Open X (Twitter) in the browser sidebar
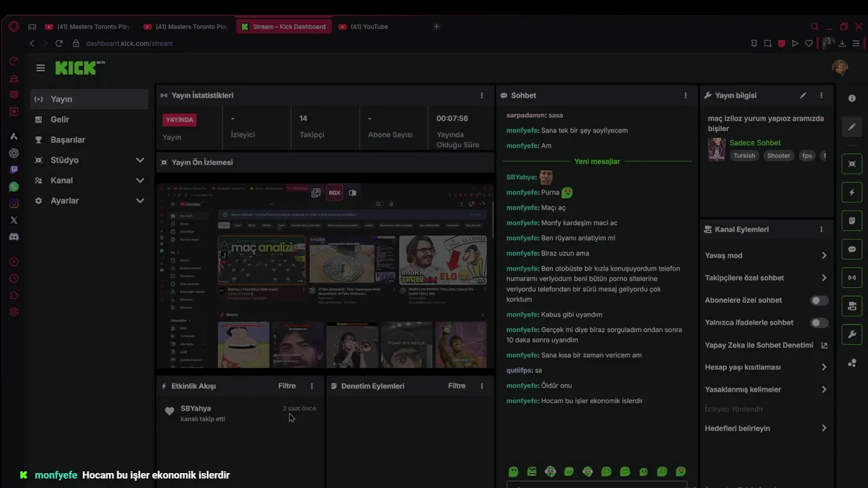This screenshot has height=488, width=868. point(14,220)
